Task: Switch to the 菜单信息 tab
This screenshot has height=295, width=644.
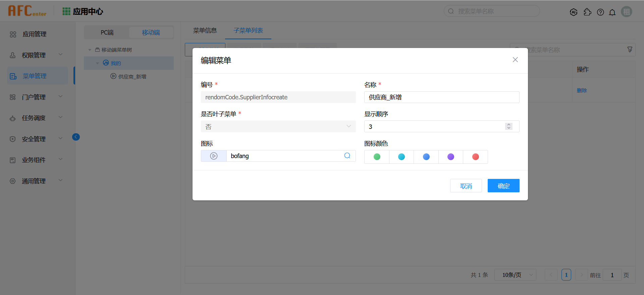Action: 205,31
